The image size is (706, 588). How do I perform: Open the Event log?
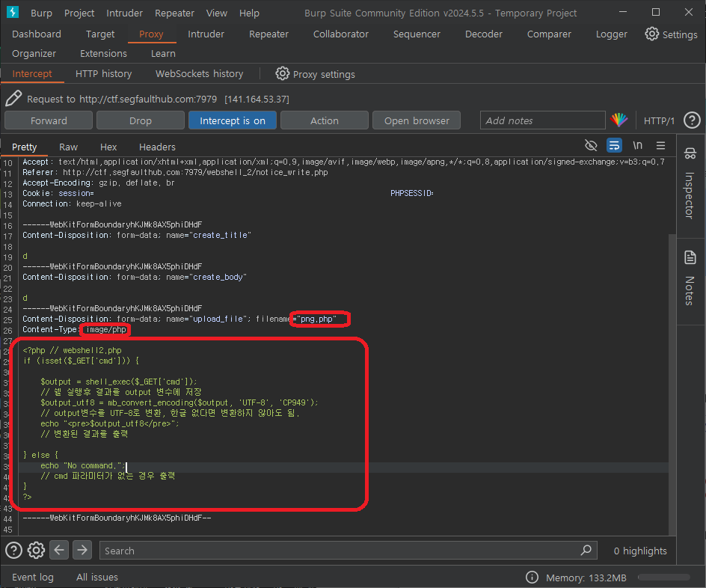coord(33,577)
